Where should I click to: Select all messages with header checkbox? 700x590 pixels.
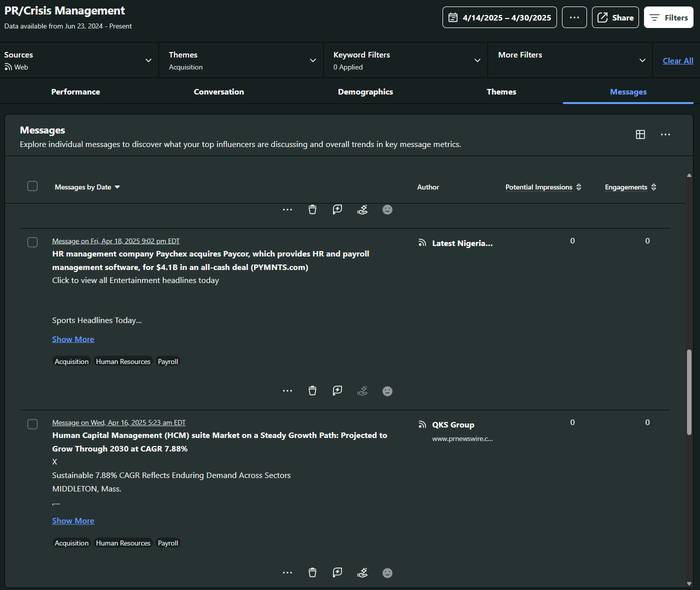pyautogui.click(x=32, y=186)
